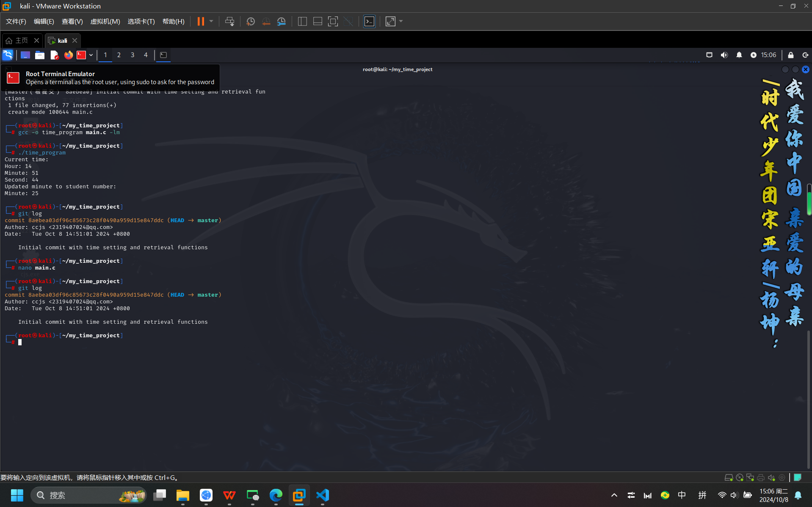
Task: Pause the virtual machine
Action: 201,21
